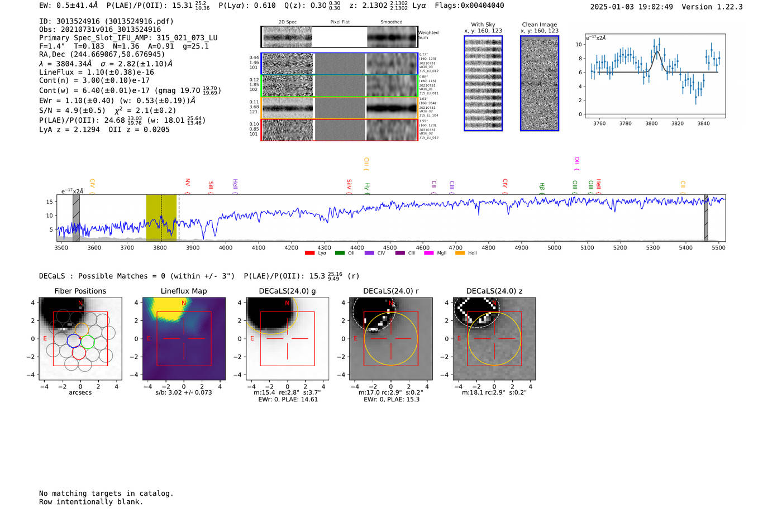Viewport: 782px width, 532px height.
Task: Click the With Sky image panel
Action: point(483,83)
